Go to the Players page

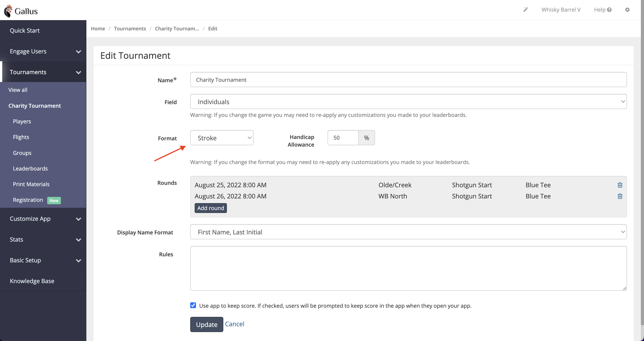[x=22, y=121]
